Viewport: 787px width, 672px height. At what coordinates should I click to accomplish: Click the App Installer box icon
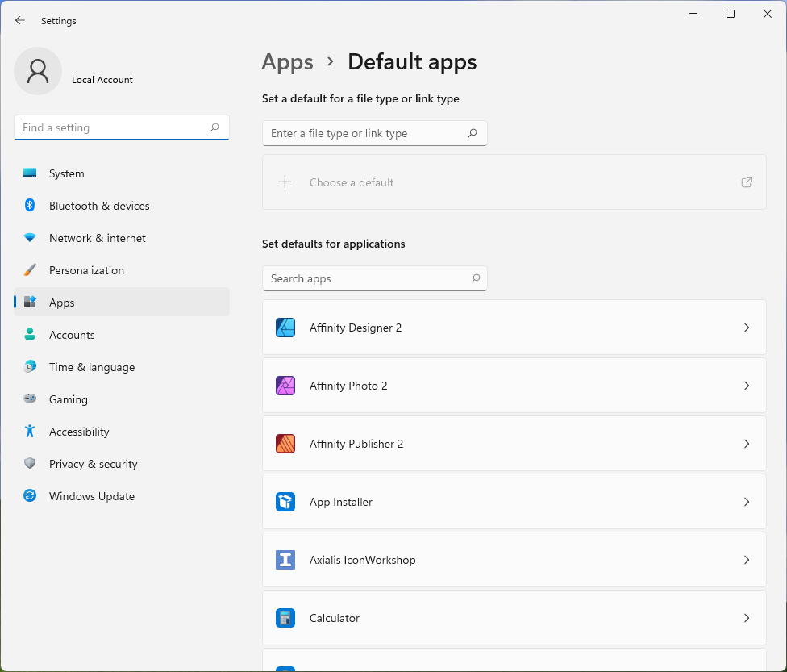(285, 502)
